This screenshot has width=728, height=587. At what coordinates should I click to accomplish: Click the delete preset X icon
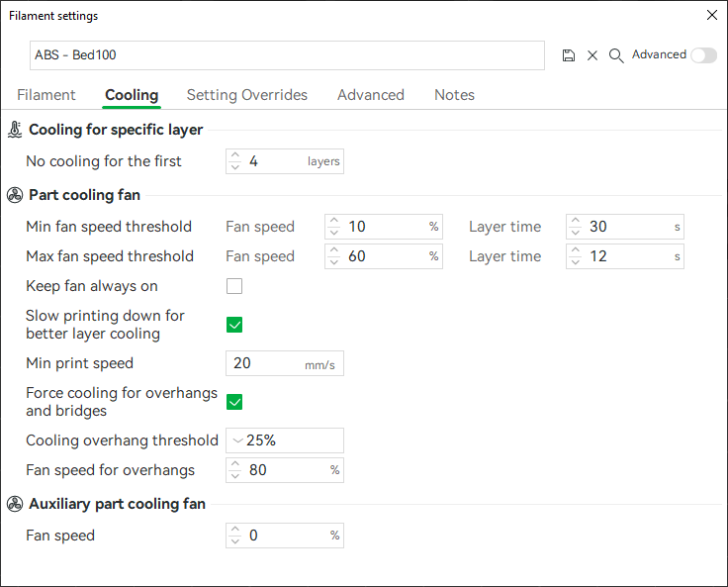(x=592, y=55)
